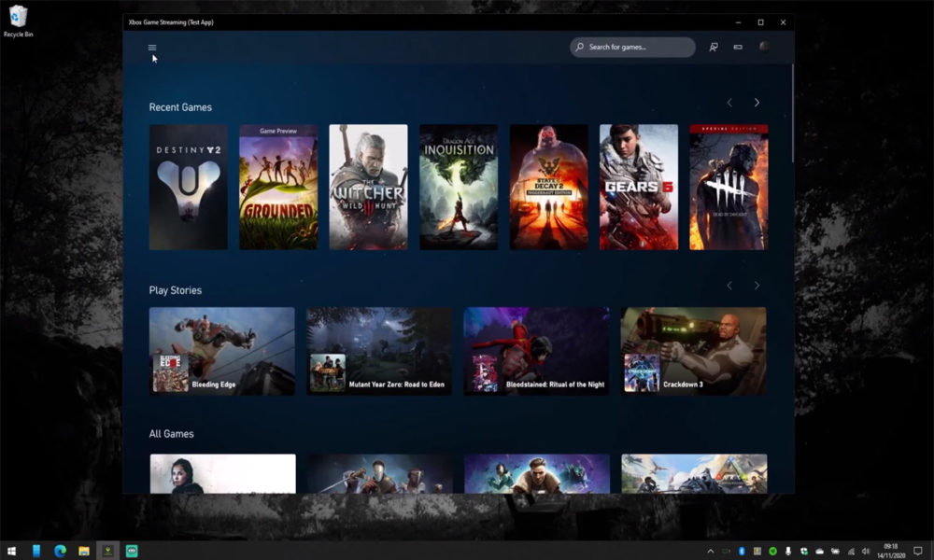Viewport: 934px width, 560px height.
Task: Open the volume speaker tray icon
Action: click(866, 551)
